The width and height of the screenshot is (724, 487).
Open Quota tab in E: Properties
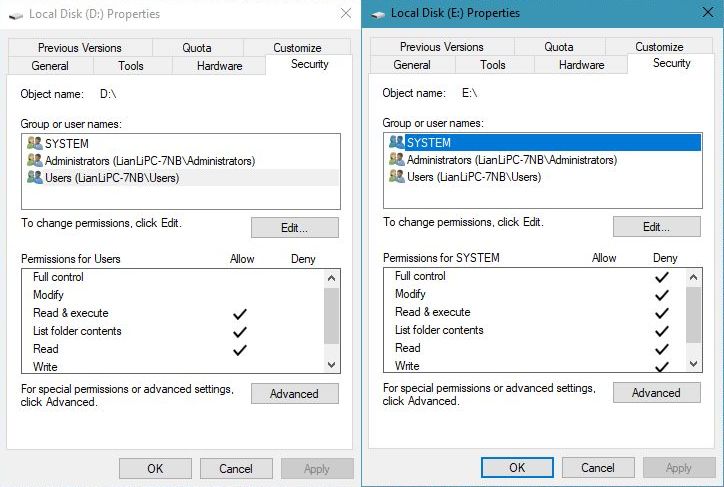pos(559,47)
